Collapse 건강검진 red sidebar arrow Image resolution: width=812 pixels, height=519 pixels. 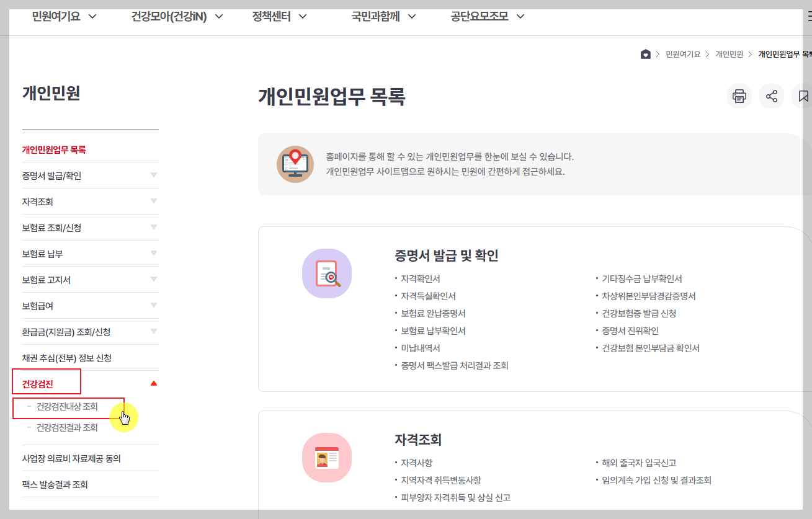tap(154, 383)
